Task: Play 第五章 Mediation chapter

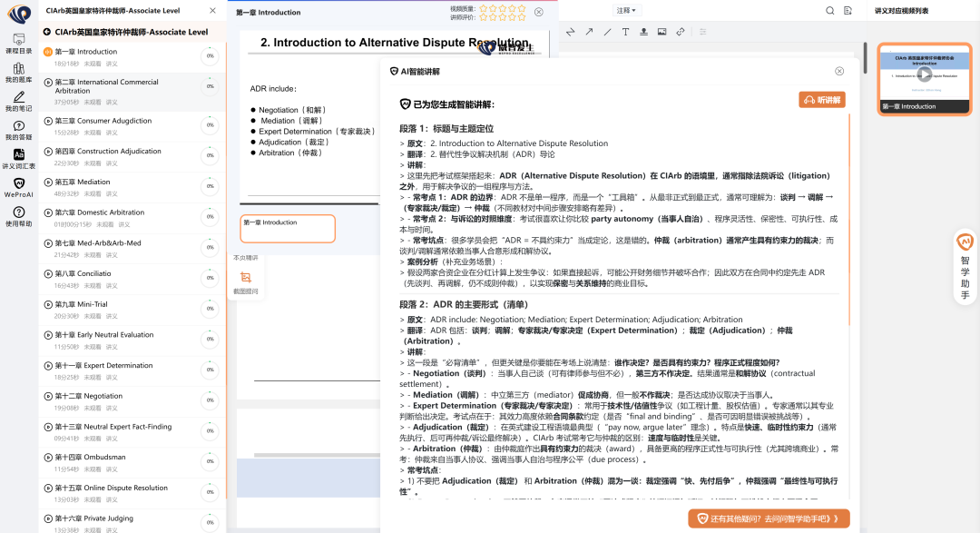Action: (48, 183)
